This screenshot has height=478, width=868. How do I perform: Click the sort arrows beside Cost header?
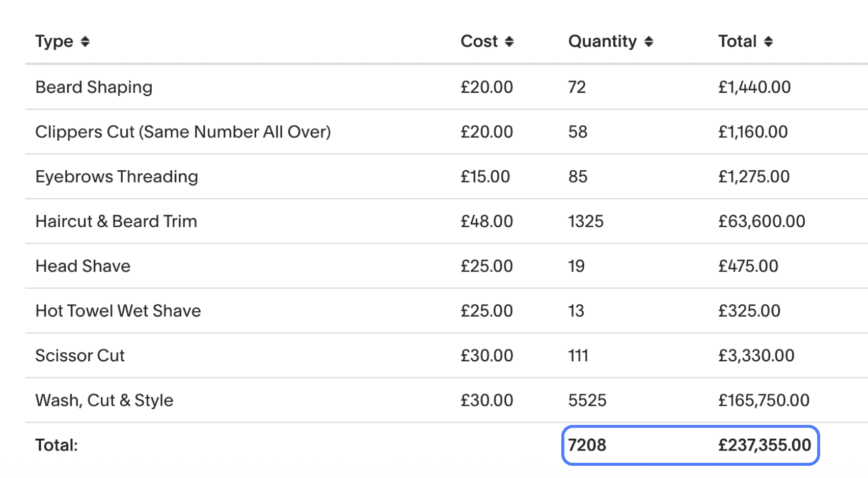click(x=509, y=42)
